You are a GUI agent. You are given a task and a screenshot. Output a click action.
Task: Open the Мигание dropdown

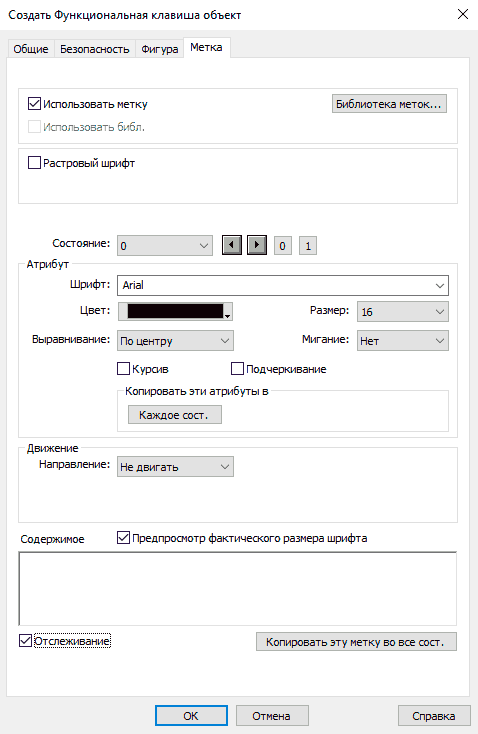403,341
